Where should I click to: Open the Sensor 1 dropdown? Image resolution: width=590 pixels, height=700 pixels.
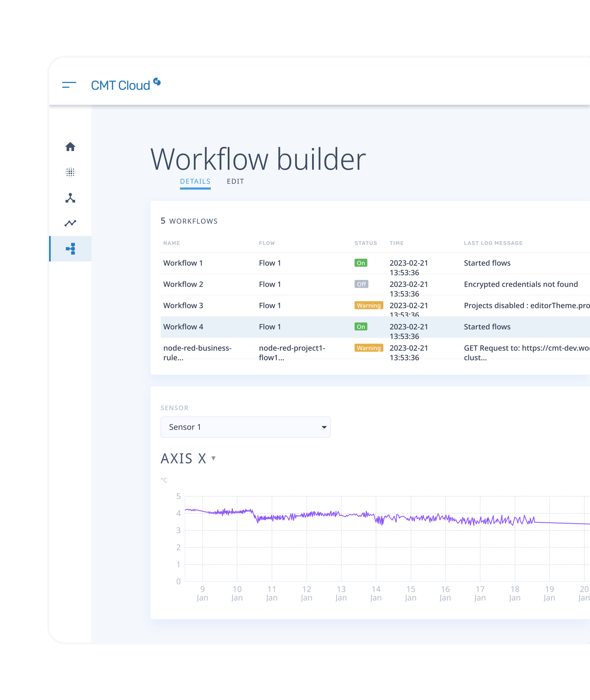(x=245, y=427)
